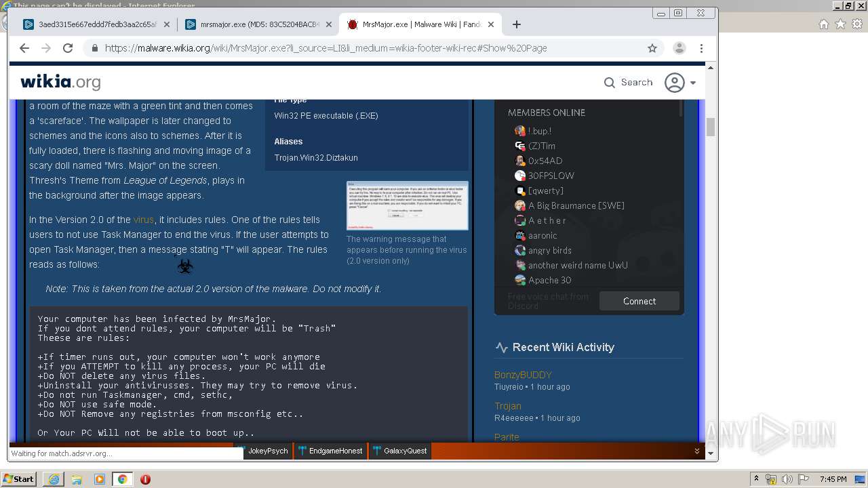The image size is (868, 488).
Task: Click the user account avatar icon
Action: [x=675, y=83]
